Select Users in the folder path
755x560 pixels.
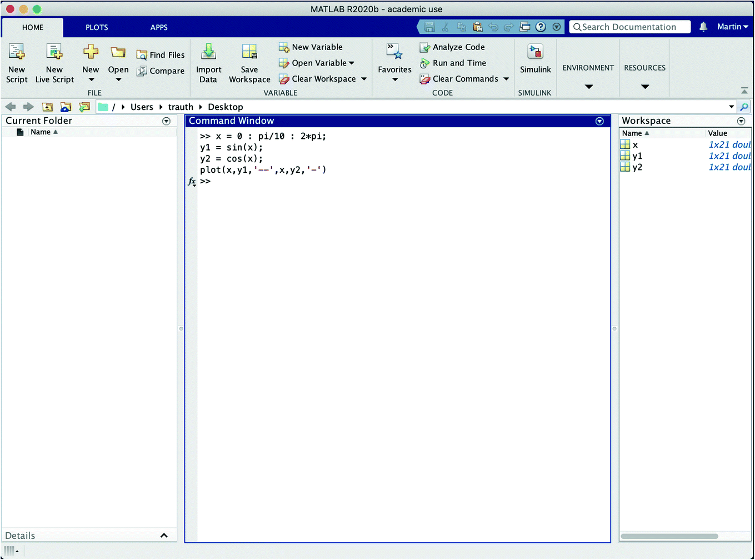tap(142, 107)
